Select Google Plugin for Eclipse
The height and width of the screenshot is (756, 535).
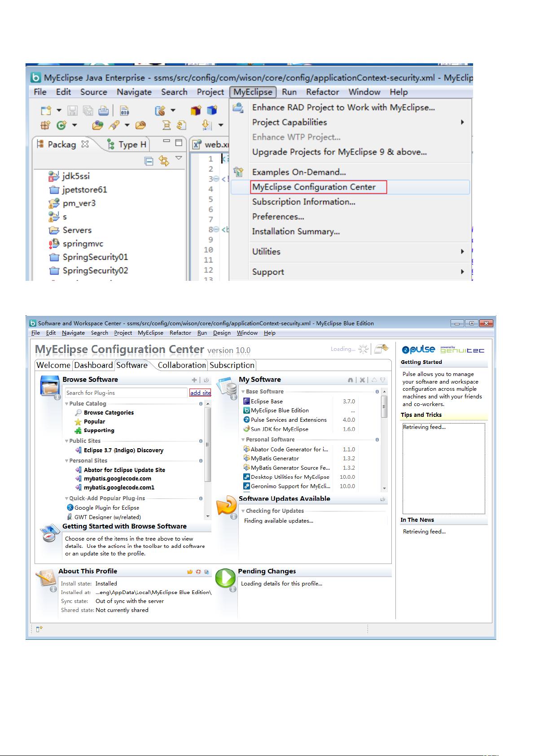click(x=107, y=508)
